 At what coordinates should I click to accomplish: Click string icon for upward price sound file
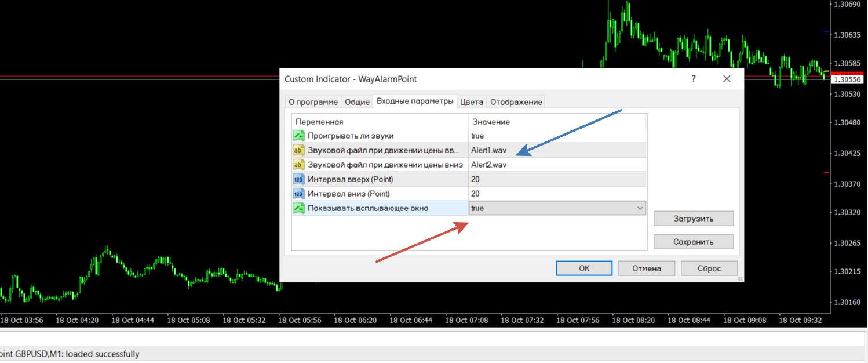pos(299,150)
